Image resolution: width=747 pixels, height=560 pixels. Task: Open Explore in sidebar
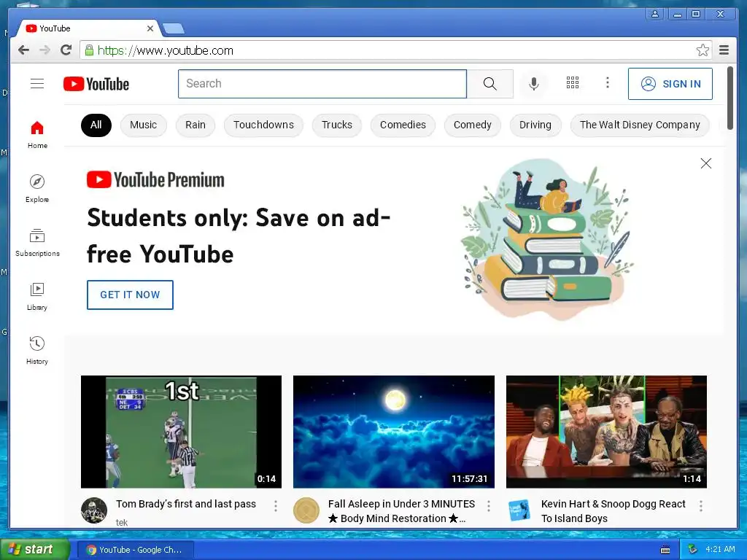pos(37,189)
